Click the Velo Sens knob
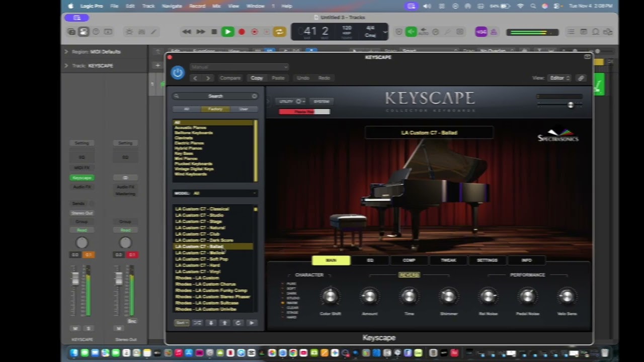The height and width of the screenshot is (362, 644). click(x=567, y=297)
